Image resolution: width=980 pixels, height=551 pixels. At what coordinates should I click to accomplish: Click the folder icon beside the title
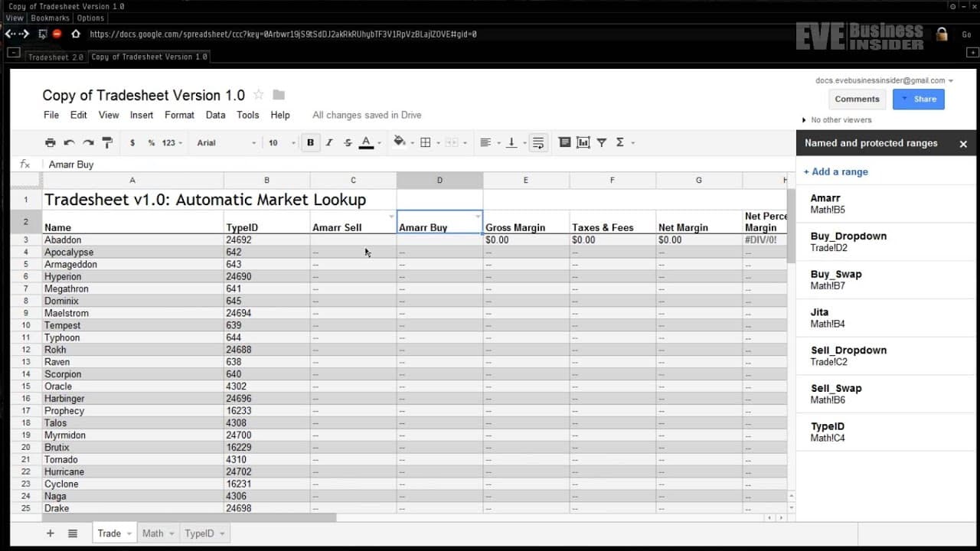pyautogui.click(x=279, y=95)
